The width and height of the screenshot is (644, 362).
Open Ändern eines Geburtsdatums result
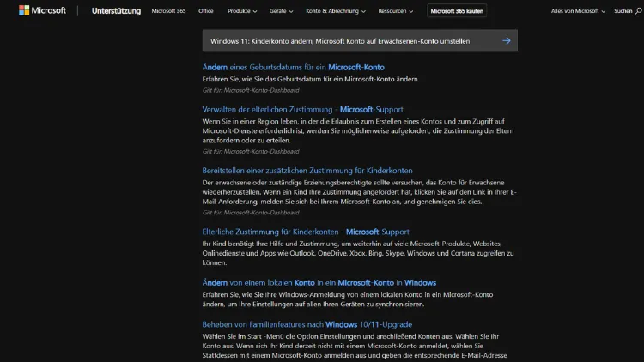294,67
